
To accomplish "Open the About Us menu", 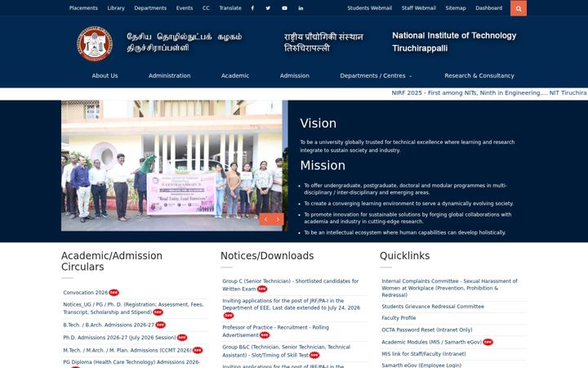I will (x=105, y=75).
